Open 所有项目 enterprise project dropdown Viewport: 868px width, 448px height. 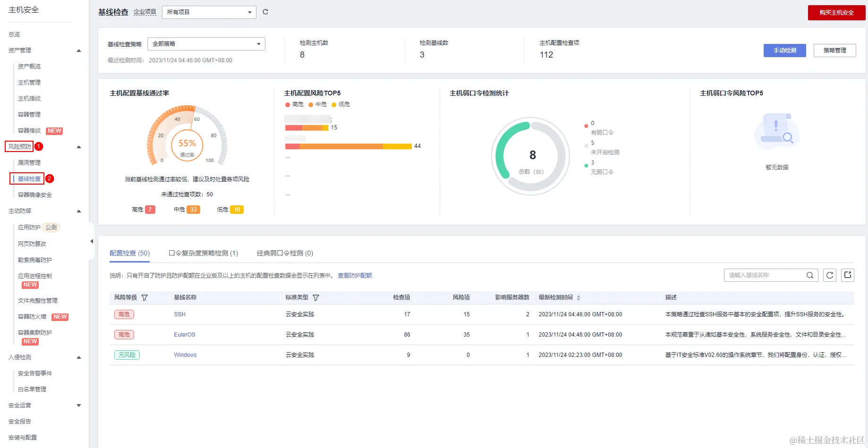tap(209, 12)
